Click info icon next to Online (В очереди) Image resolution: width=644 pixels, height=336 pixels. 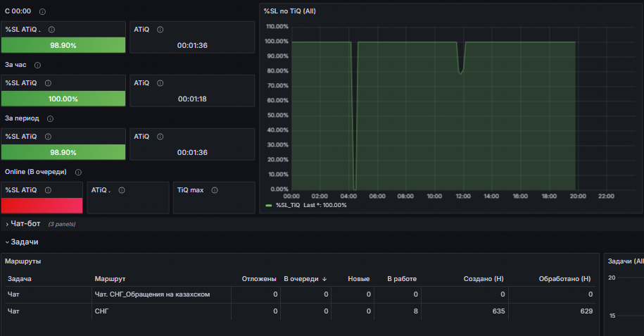point(78,172)
